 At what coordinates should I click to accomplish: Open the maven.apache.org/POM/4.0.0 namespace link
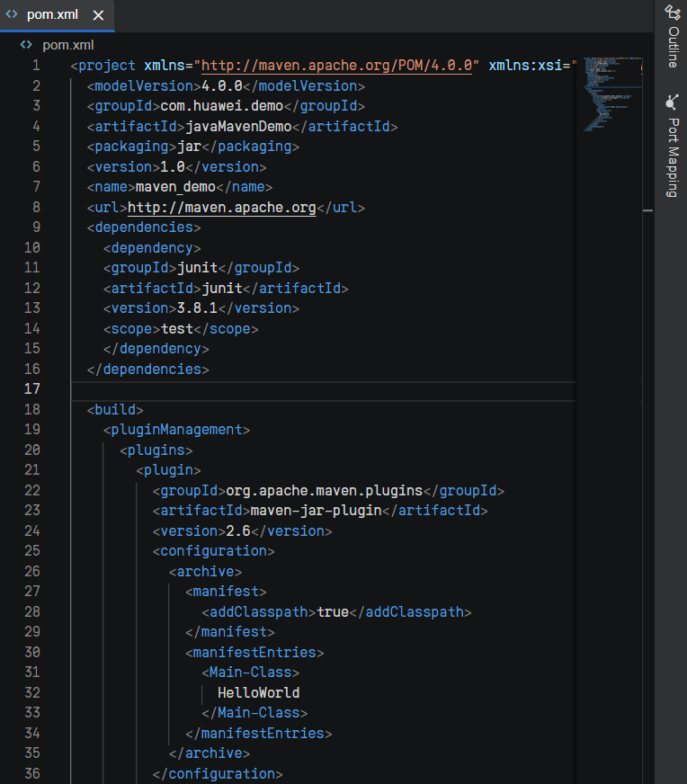pyautogui.click(x=337, y=66)
